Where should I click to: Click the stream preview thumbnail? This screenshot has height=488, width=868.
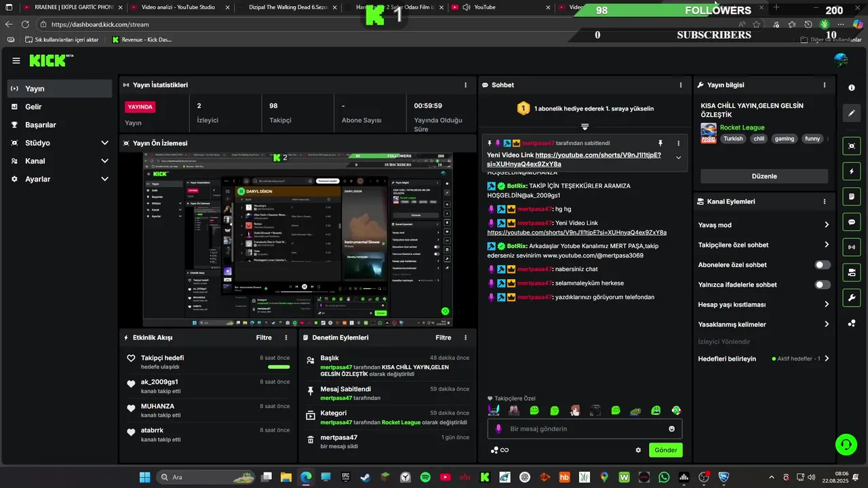click(x=298, y=239)
